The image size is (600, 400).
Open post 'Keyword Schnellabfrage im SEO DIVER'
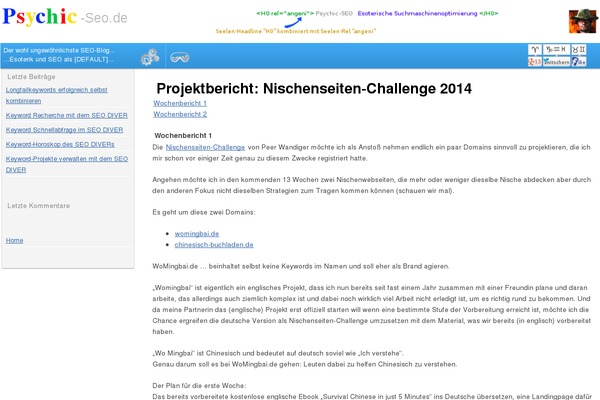click(x=64, y=130)
